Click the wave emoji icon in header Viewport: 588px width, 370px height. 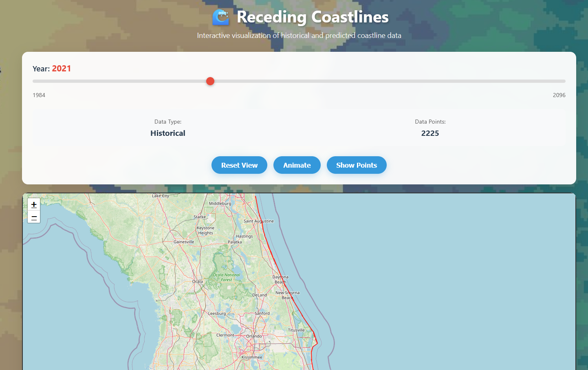[221, 17]
